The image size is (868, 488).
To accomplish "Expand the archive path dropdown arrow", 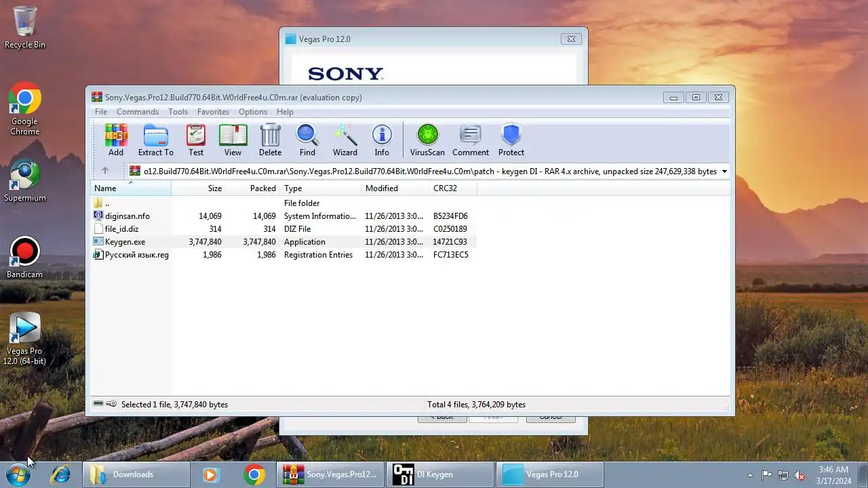I will [x=724, y=171].
